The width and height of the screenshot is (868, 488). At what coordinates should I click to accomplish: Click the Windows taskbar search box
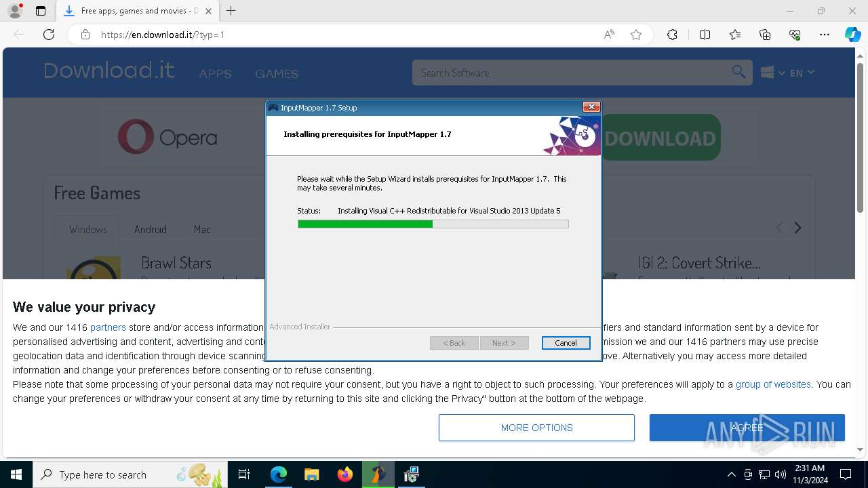[130, 474]
